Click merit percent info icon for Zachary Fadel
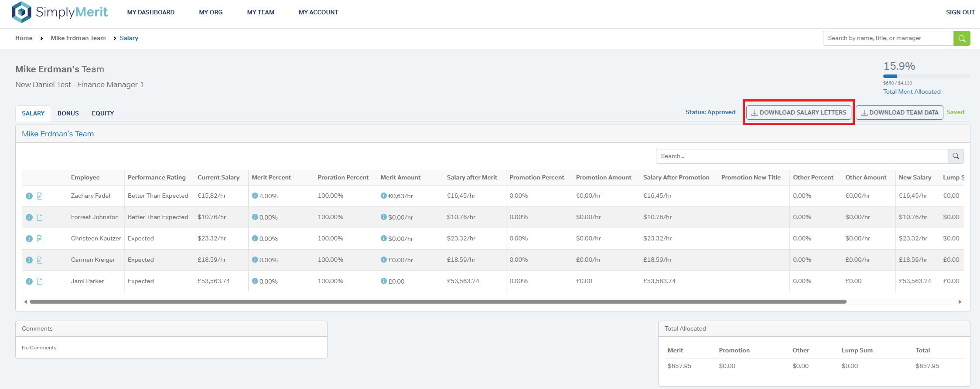Image resolution: width=980 pixels, height=389 pixels. click(255, 196)
